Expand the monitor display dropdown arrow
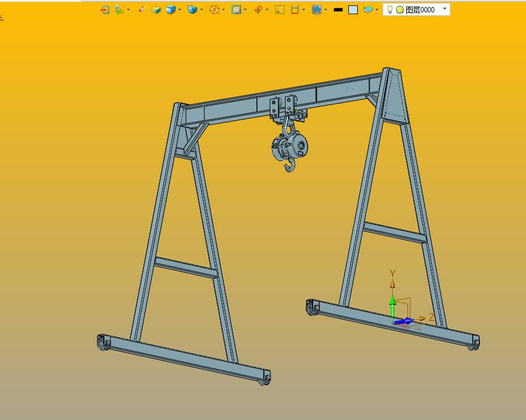Screen dimensions: 526x420 click(x=325, y=9)
